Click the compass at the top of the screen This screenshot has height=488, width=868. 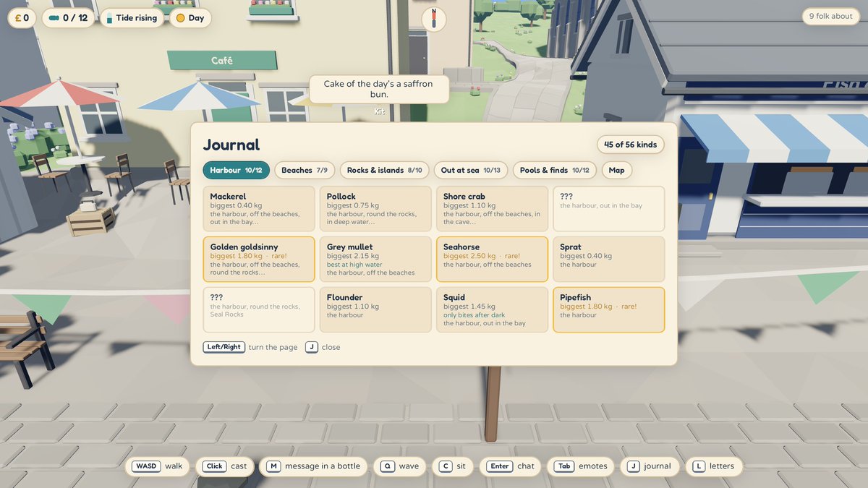tap(434, 19)
